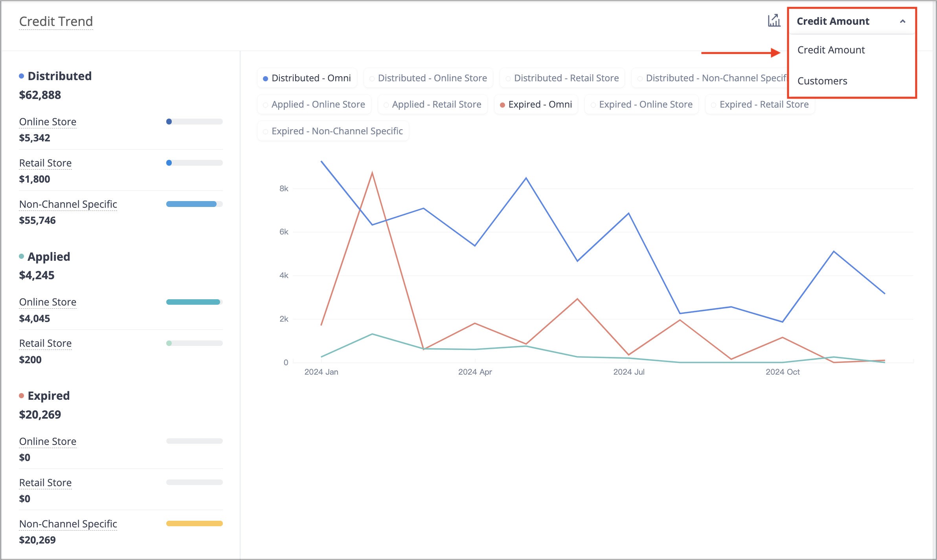Screen dimensions: 937x560
Task: Toggle Expired - Non-Channel Specific series
Action: (x=333, y=131)
